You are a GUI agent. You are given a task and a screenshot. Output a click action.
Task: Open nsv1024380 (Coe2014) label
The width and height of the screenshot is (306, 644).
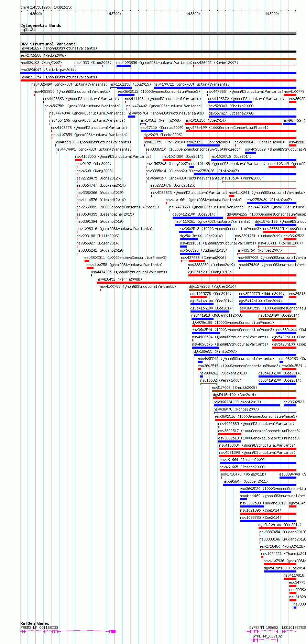(183, 156)
